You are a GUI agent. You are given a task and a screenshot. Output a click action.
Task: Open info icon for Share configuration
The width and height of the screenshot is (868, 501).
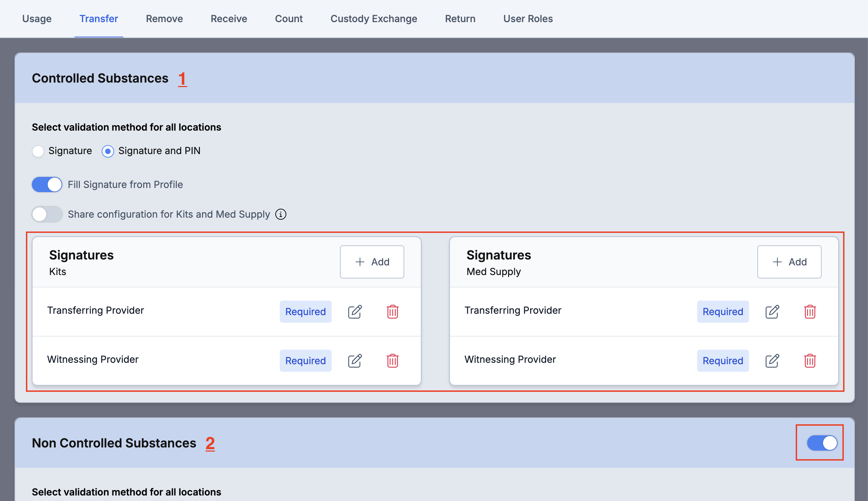click(281, 214)
